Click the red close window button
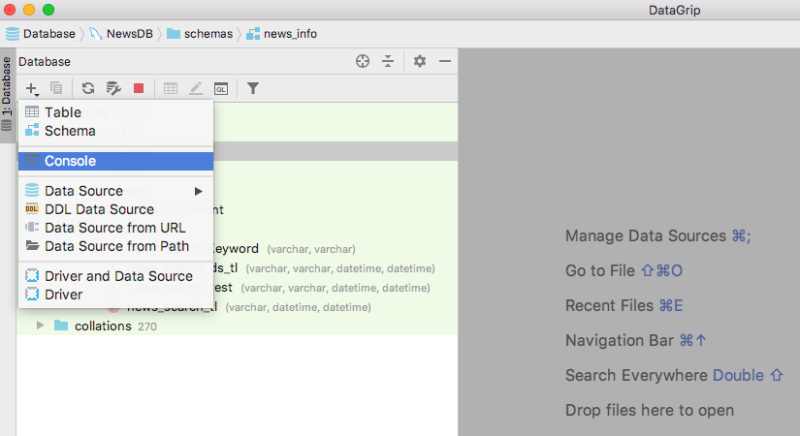 click(9, 10)
